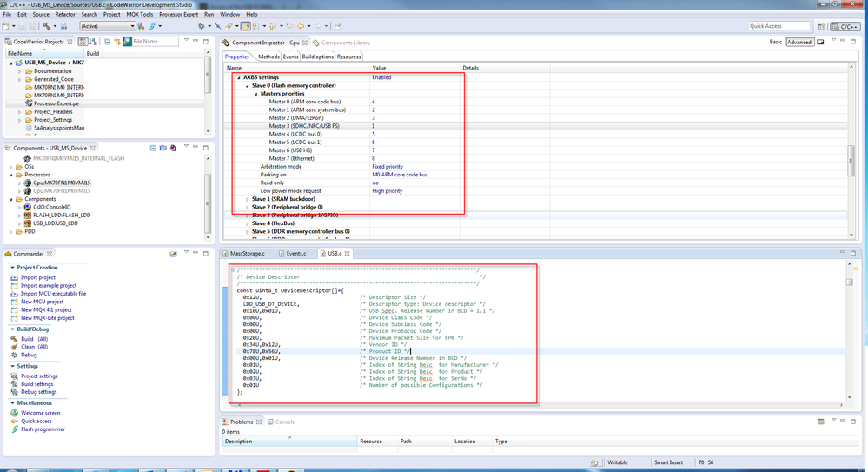Collapse the Miscellaneous section in Commander
This screenshot has width=868, height=472.
12,403
